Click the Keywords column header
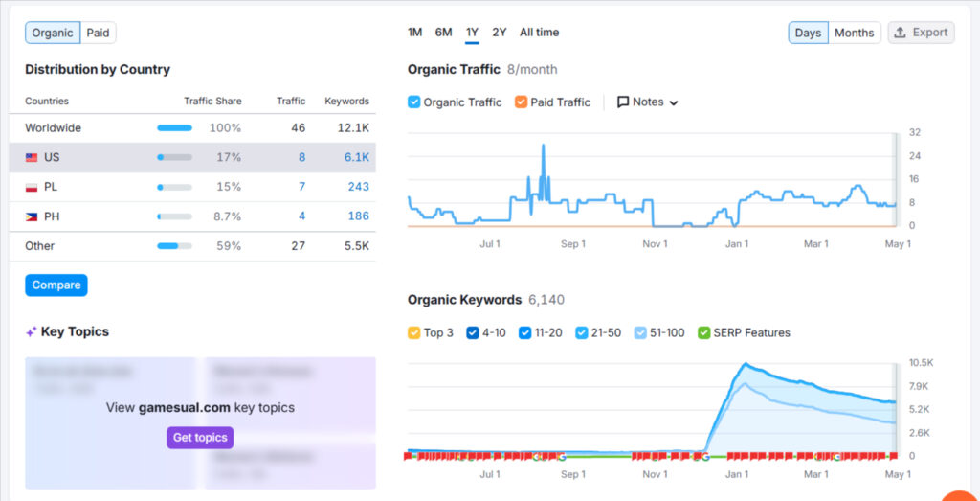 (346, 102)
